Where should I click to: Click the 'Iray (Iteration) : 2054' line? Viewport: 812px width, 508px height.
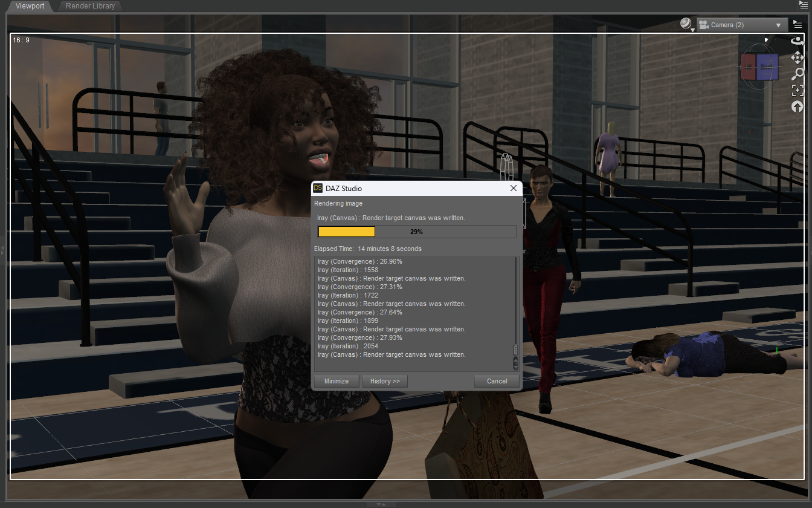pyautogui.click(x=347, y=346)
